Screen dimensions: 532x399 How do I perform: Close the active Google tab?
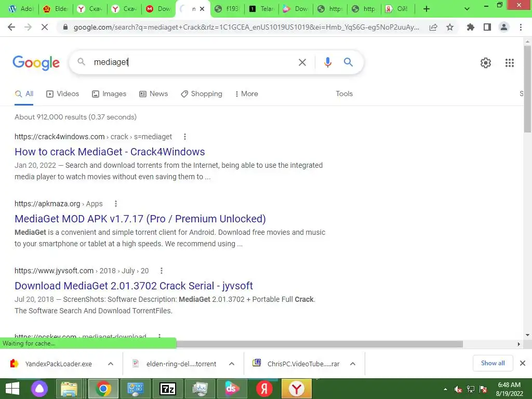(x=202, y=9)
